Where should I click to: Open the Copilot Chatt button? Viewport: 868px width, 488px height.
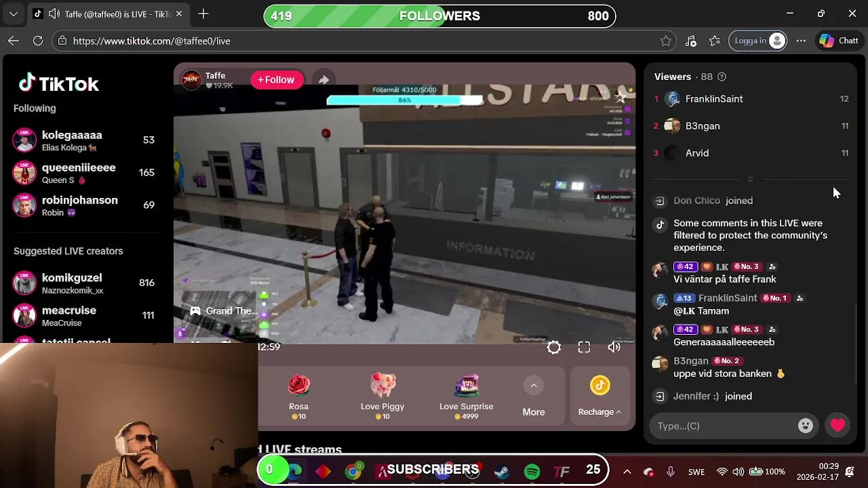pyautogui.click(x=839, y=41)
